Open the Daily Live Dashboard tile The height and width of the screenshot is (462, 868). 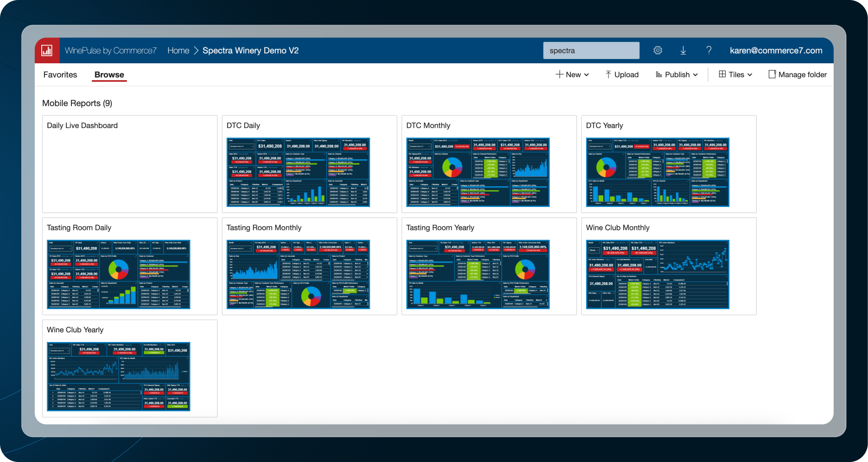tap(130, 164)
